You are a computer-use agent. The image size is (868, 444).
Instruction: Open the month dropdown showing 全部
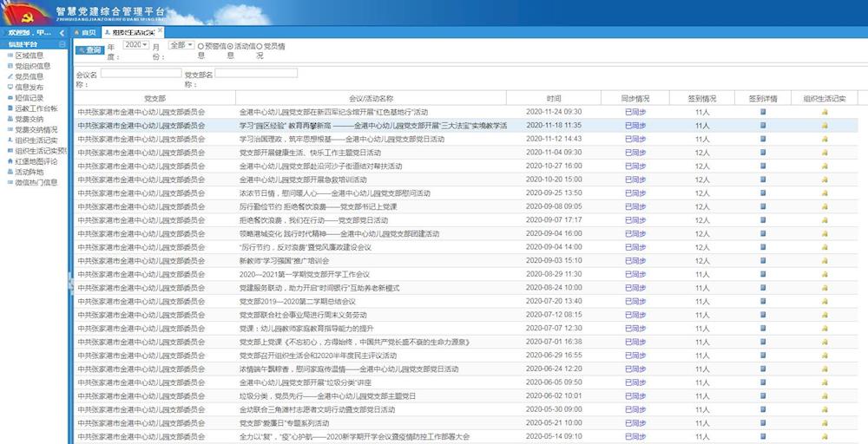181,45
